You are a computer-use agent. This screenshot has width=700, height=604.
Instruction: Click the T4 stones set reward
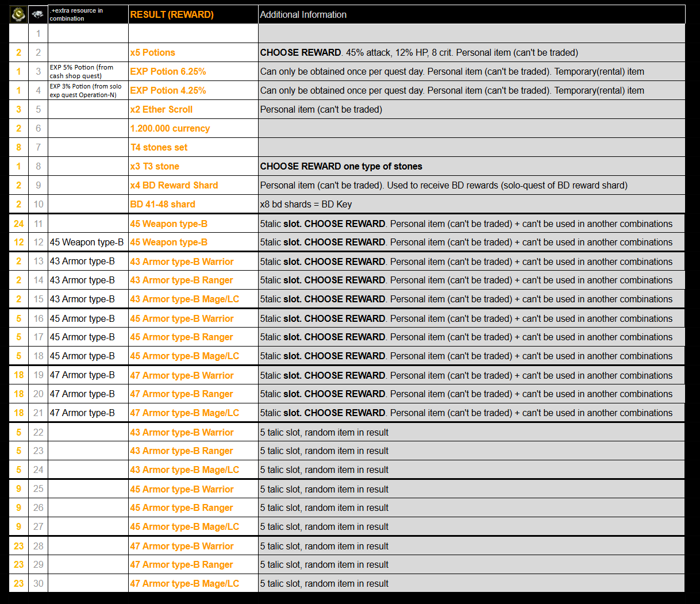point(159,147)
